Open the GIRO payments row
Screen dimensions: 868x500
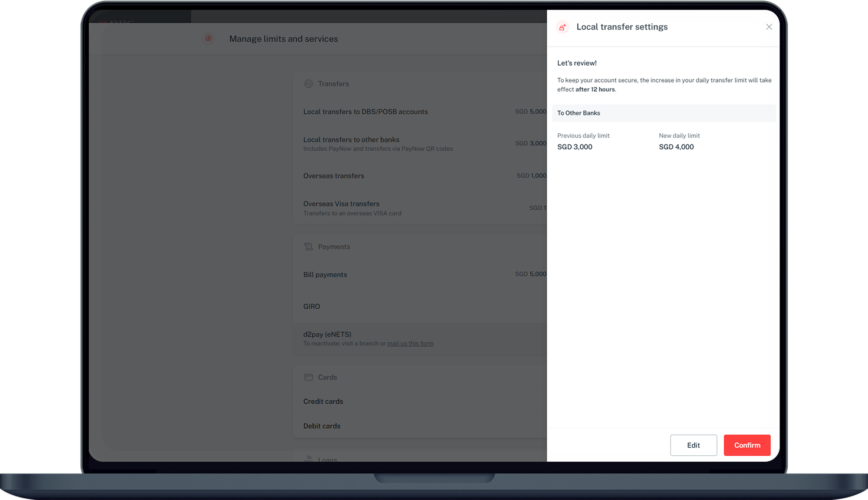pyautogui.click(x=312, y=306)
